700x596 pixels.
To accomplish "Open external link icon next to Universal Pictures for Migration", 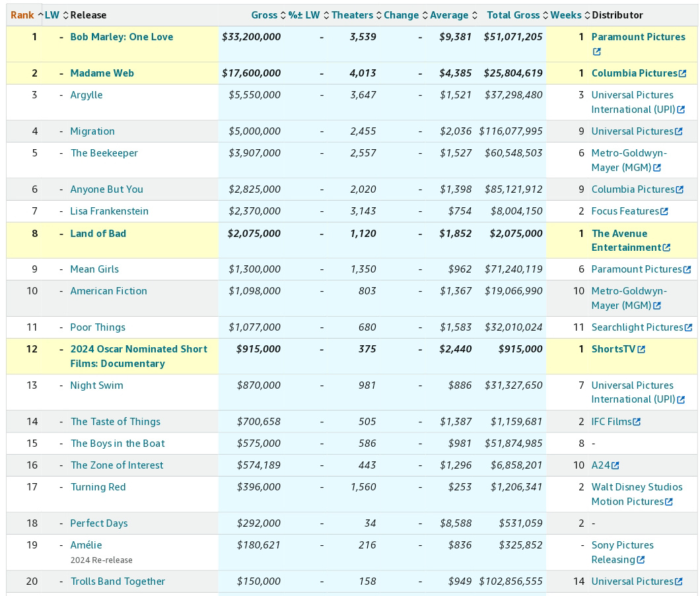I will pyautogui.click(x=679, y=131).
